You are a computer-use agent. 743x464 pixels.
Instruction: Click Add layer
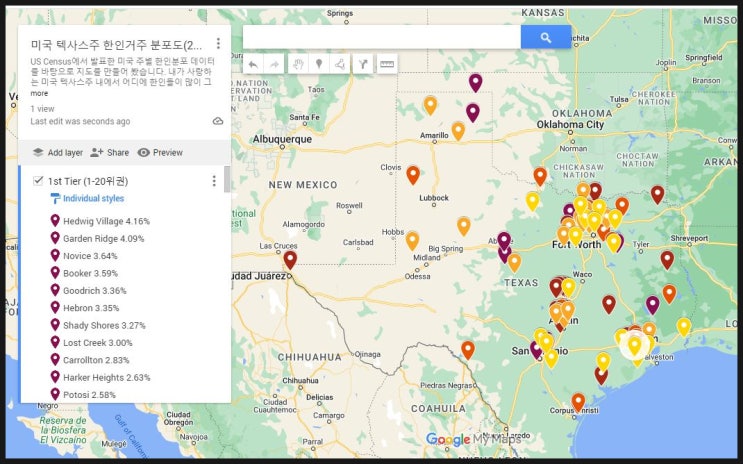(57, 153)
